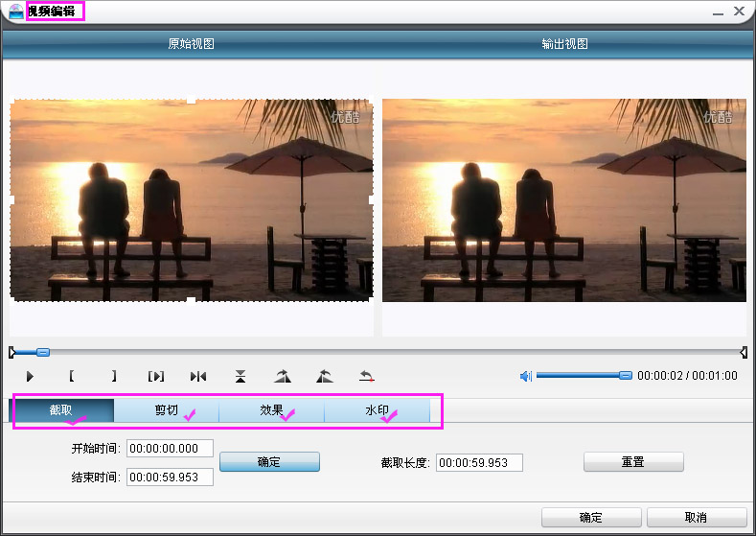756x536 pixels.
Task: Open the 效果 tab
Action: (271, 410)
